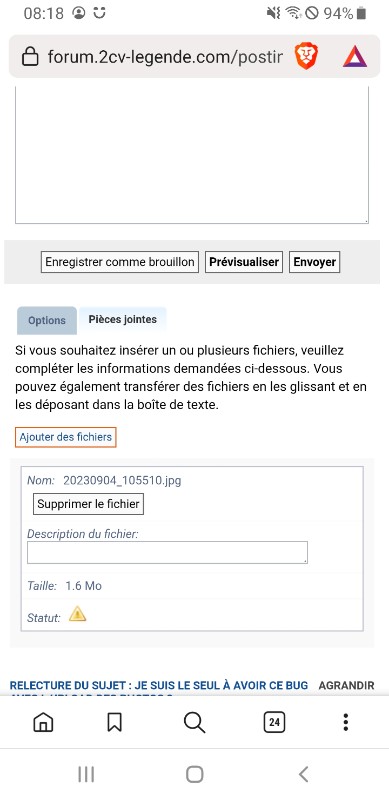Click Enregistrer comme brouillon button
This screenshot has height=800, width=389.
120,262
